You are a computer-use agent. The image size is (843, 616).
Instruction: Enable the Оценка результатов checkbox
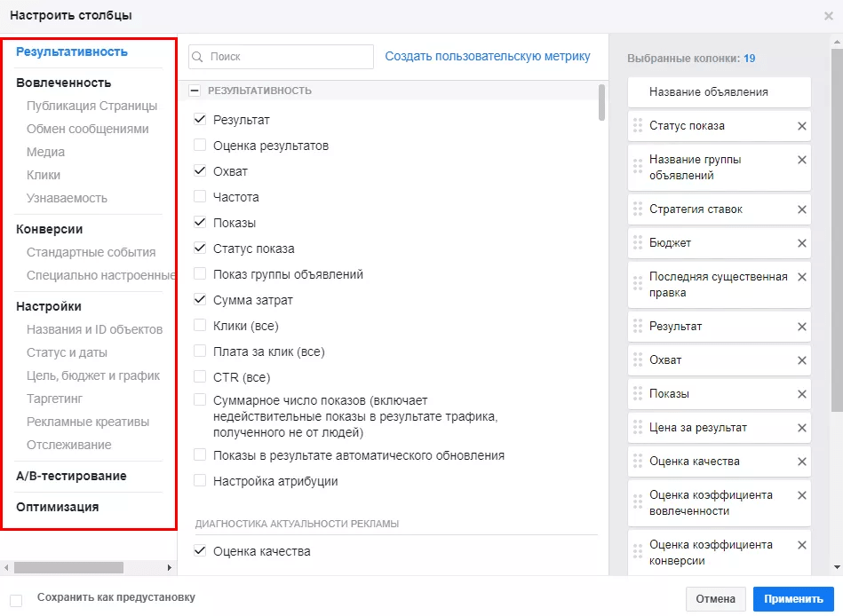tap(200, 145)
